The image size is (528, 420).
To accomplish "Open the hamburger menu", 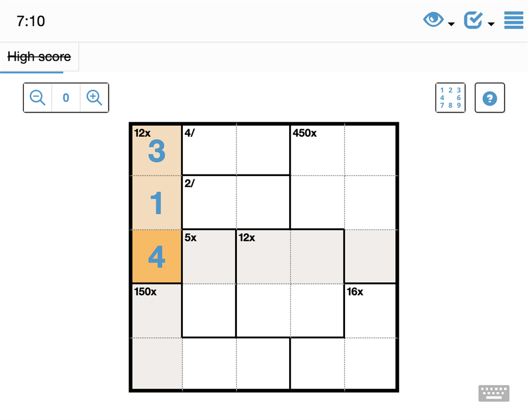I will point(513,20).
